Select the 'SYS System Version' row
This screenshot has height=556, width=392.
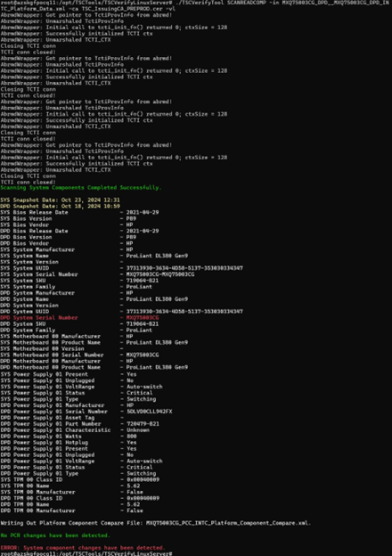[x=61, y=262]
